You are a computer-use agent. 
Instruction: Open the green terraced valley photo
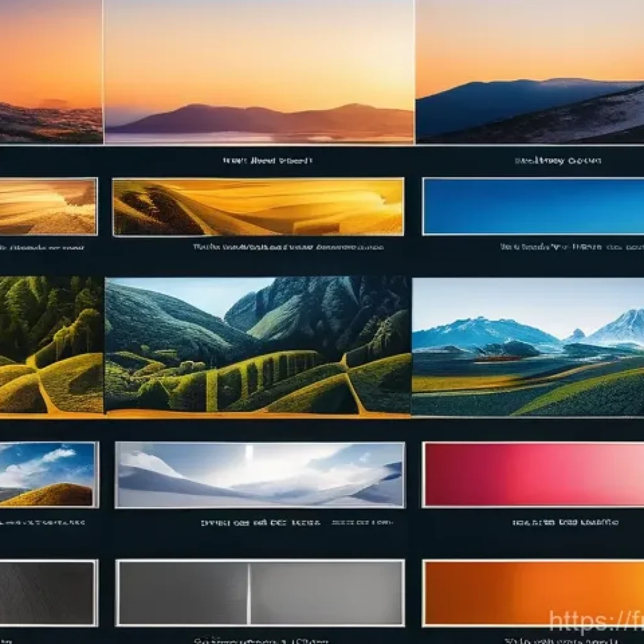(258, 346)
